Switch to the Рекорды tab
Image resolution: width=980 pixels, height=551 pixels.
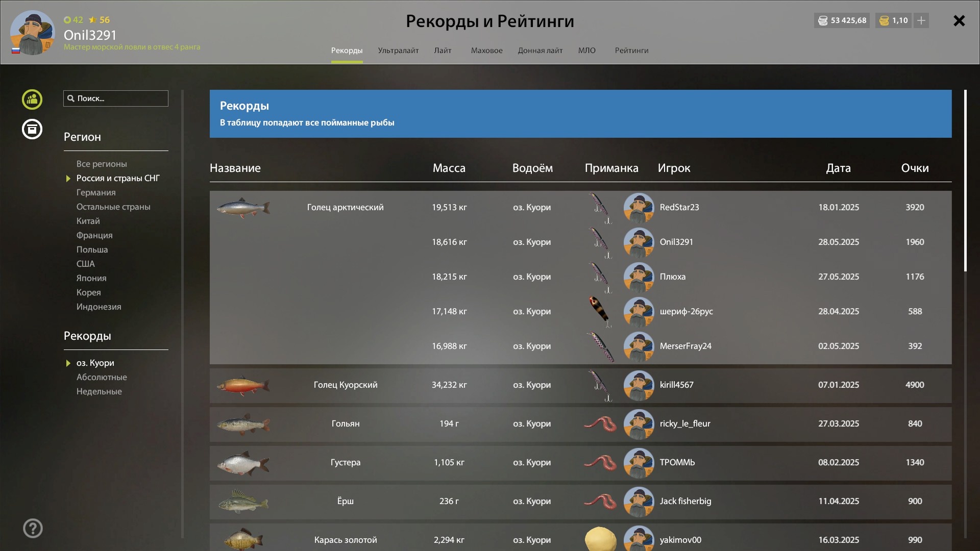347,51
